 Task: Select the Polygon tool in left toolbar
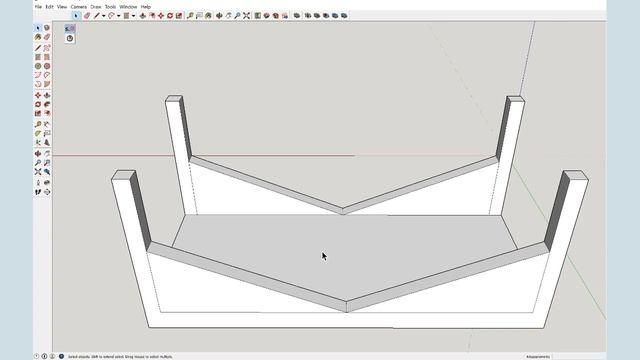tap(47, 66)
